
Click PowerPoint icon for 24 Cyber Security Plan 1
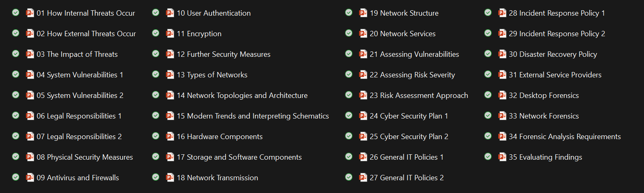pos(363,116)
